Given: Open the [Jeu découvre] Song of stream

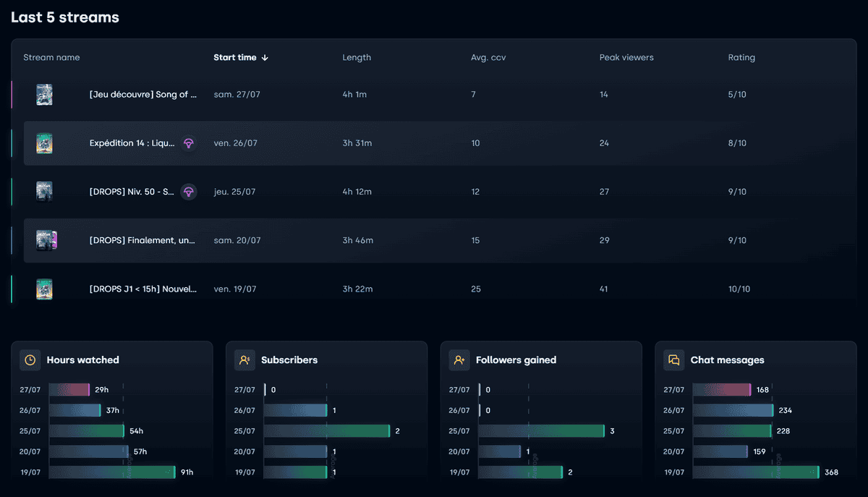Looking at the screenshot, I should pos(142,95).
